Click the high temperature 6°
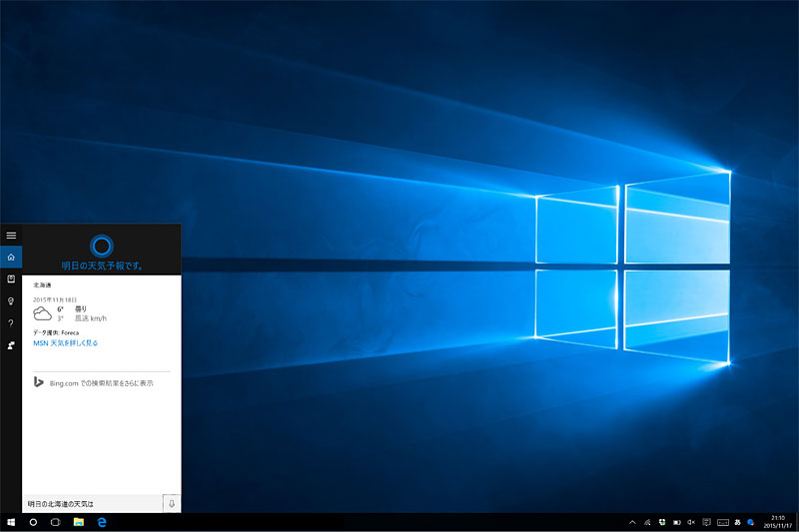799x532 pixels. (x=60, y=309)
